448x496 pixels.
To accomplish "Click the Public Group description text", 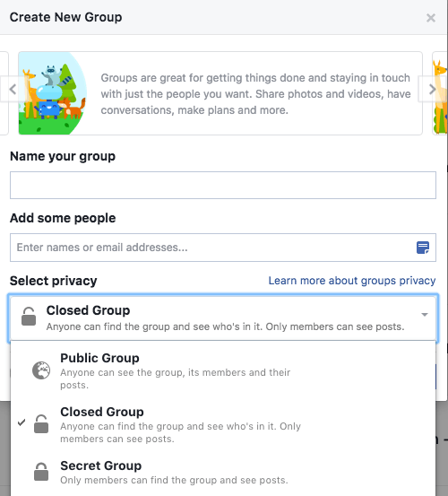I will 175,379.
